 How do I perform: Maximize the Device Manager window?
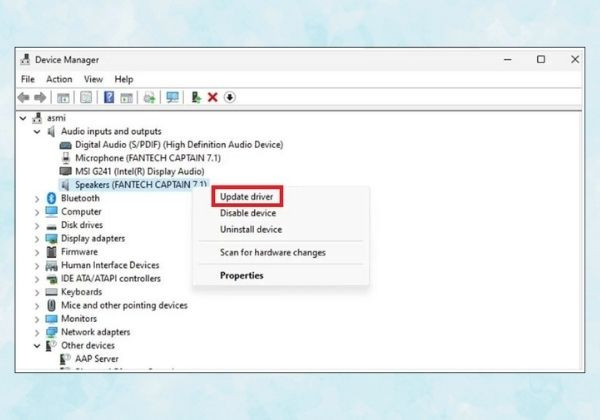pos(541,59)
